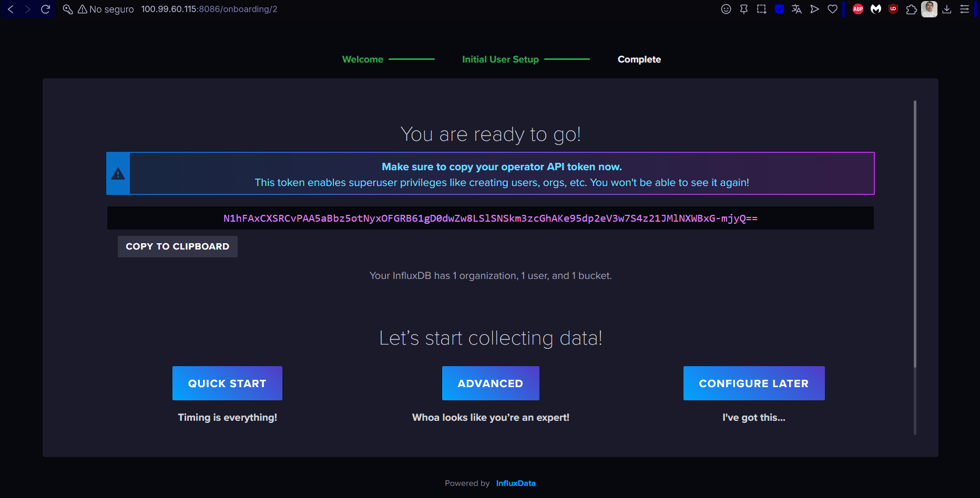Click the operator API token string
Screen dimensions: 980x498
[x=491, y=218]
